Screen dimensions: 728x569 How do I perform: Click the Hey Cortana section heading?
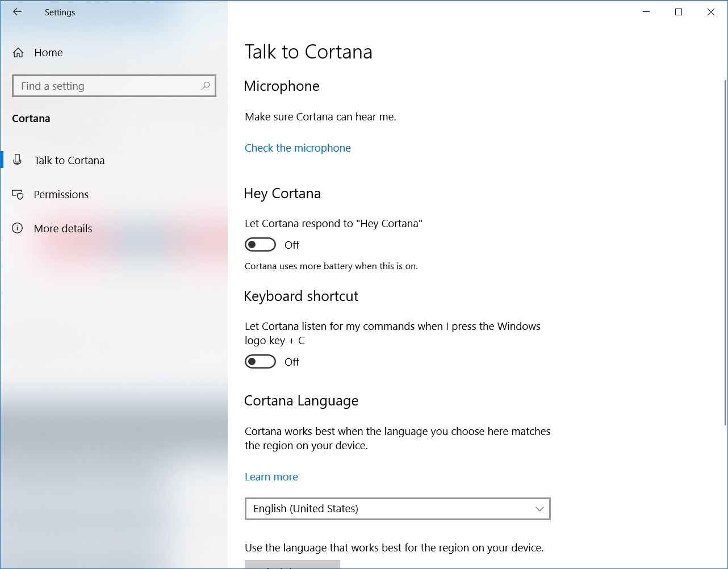(x=282, y=193)
